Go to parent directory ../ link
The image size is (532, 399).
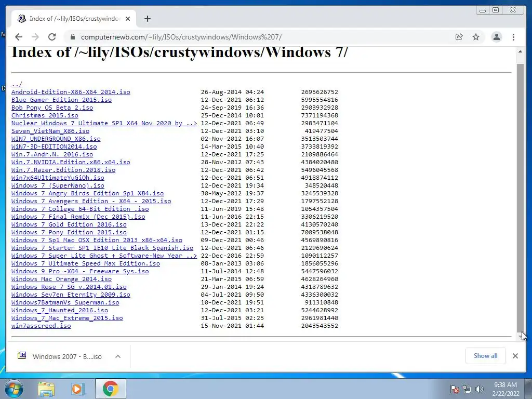[x=17, y=84]
